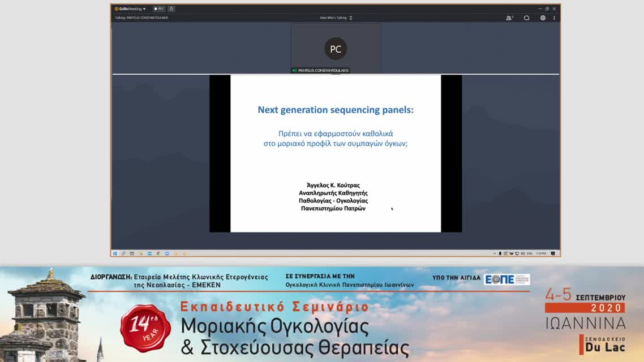The image size is (644, 362).
Task: Click the Windows Start button
Action: [x=115, y=253]
